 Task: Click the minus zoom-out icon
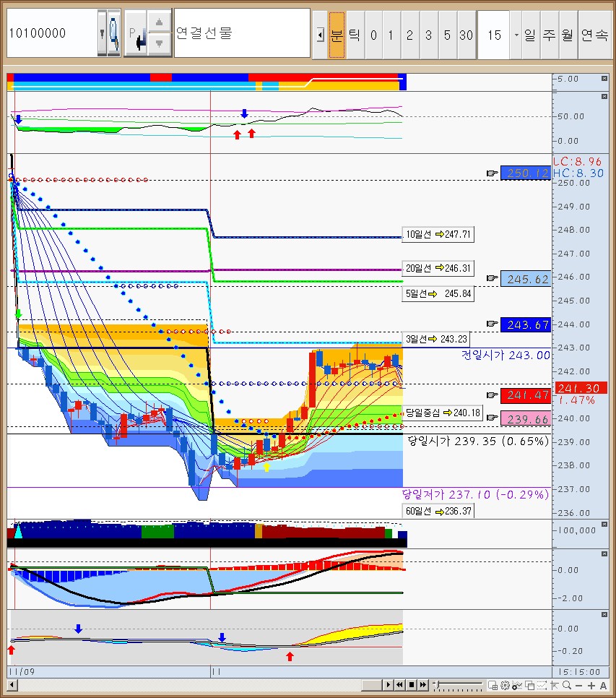coord(580,685)
